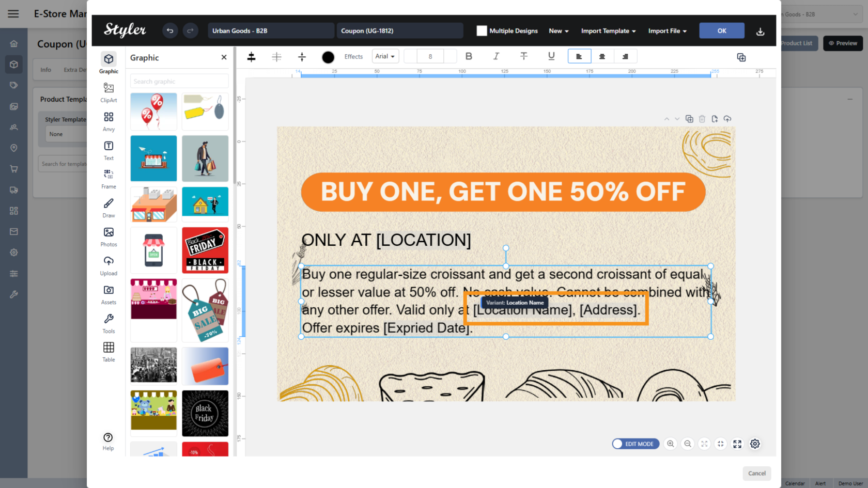The image size is (868, 488).
Task: Click the Urban Goods - B2B field
Action: pos(271,30)
